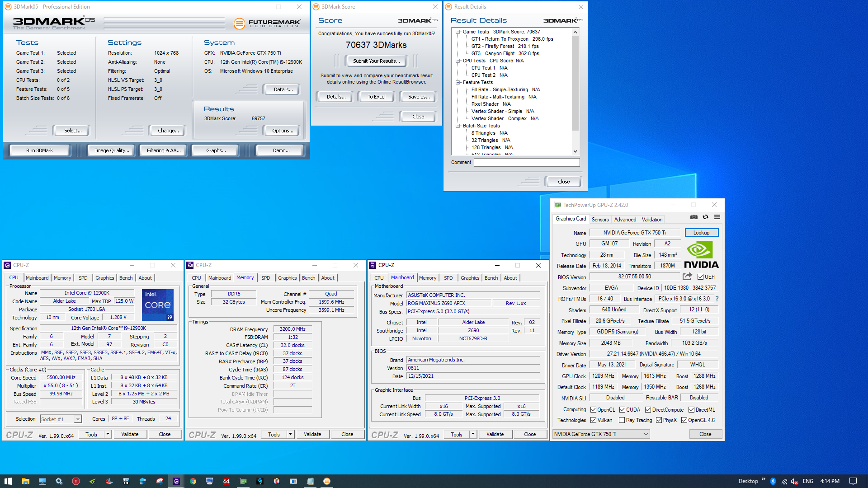Screen dimensions: 868x488
Task: Click the Image Quality... button
Action: coord(112,150)
